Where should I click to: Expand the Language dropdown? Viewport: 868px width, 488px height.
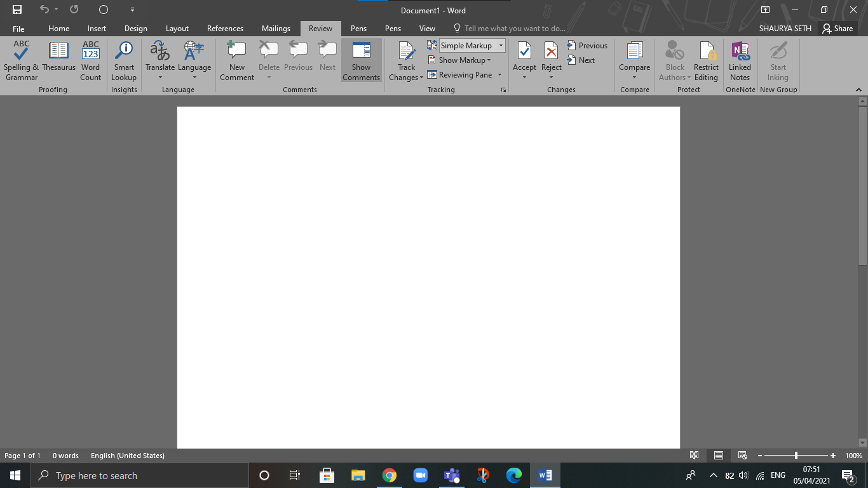(194, 61)
